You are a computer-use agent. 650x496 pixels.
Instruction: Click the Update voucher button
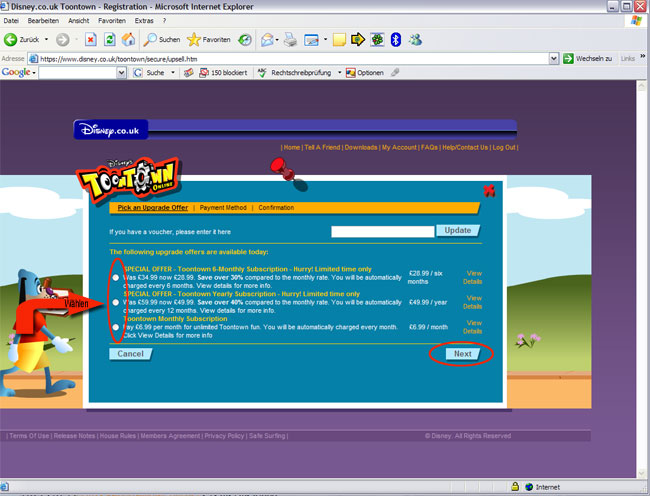tap(458, 230)
